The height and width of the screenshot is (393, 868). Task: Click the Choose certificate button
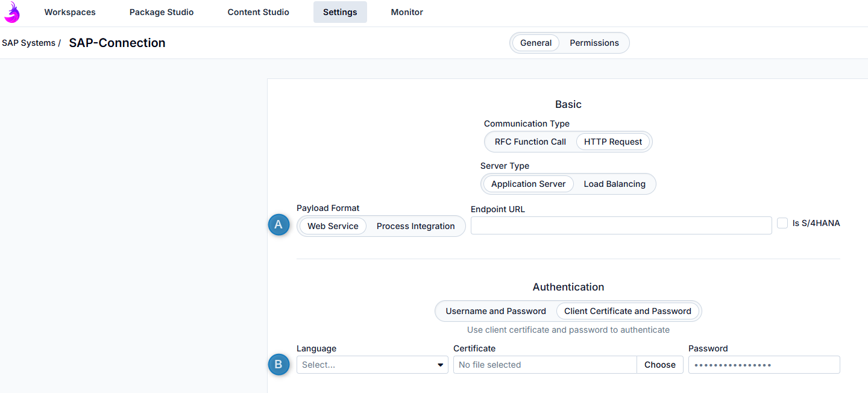pos(659,365)
